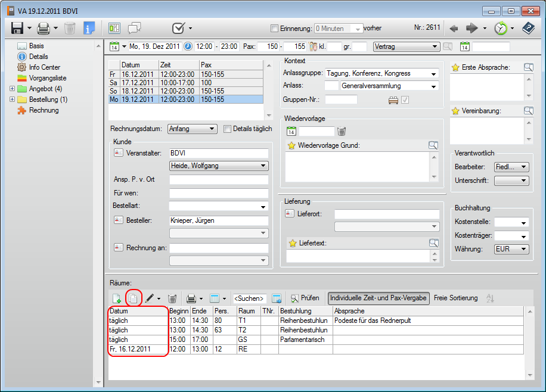Viewport: 546px width, 392px height.
Task: Click the trash icon in Räume toolbar
Action: pos(172,298)
